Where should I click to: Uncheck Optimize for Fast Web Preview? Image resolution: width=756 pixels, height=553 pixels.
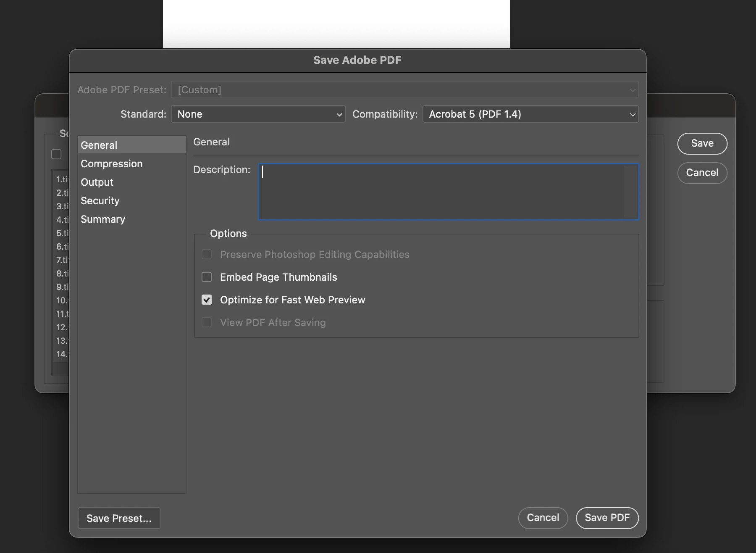(x=207, y=300)
